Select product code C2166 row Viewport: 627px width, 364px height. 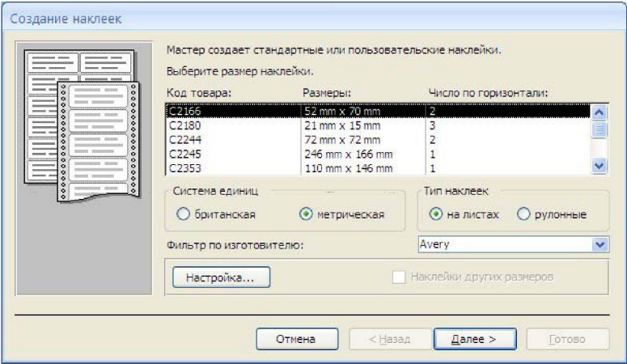(378, 111)
